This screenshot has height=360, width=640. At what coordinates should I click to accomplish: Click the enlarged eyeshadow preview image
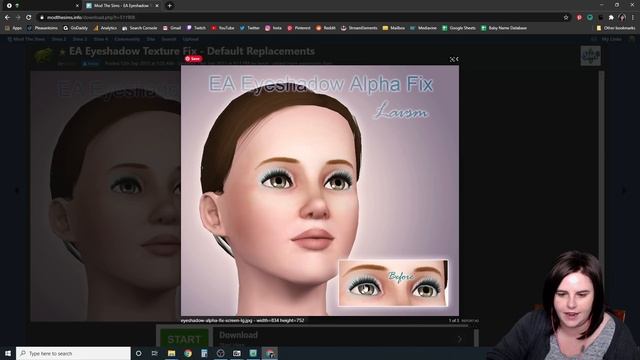320,191
